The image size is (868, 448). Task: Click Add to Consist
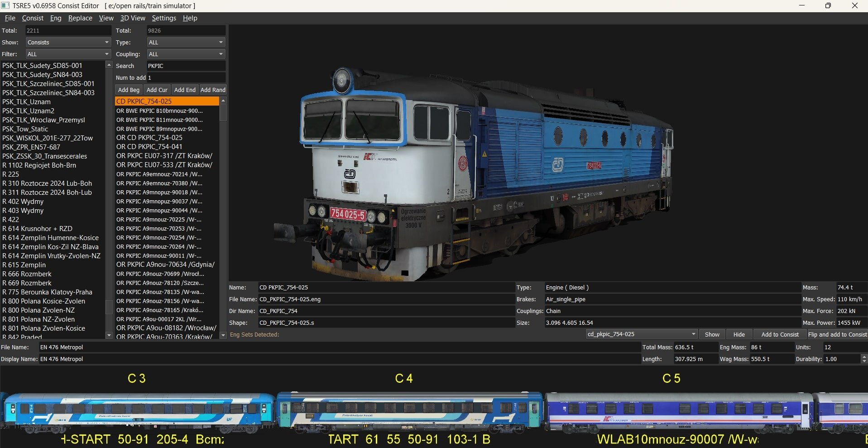[779, 334]
